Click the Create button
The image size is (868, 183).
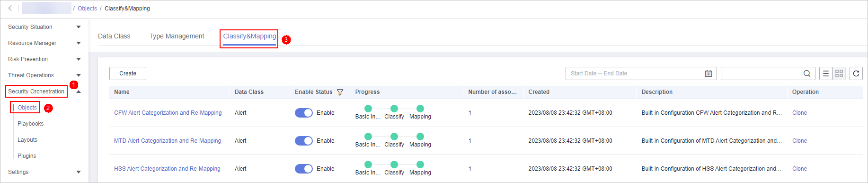(x=128, y=73)
